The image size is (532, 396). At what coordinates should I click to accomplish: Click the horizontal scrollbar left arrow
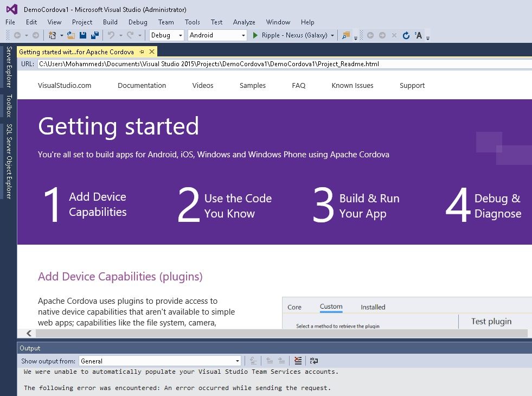click(x=29, y=333)
